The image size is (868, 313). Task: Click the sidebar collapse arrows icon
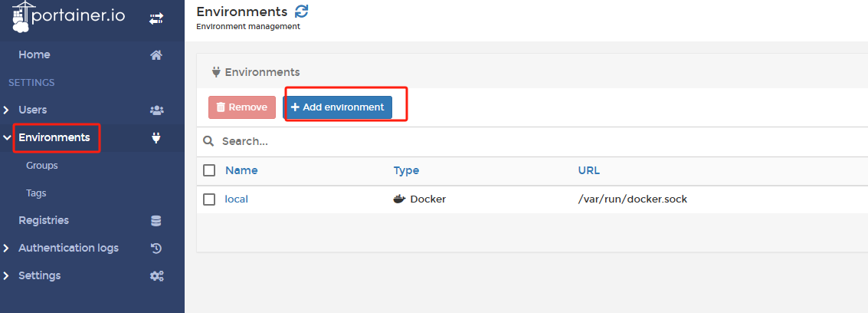point(156,18)
